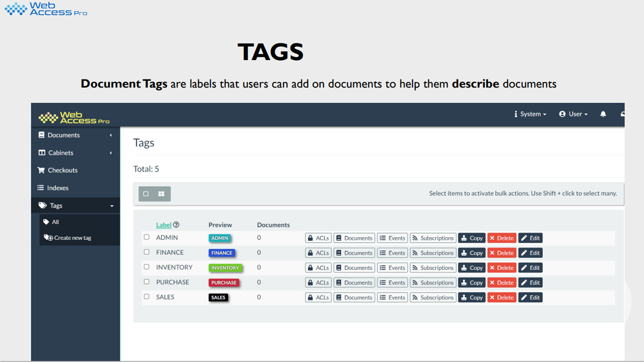
Task: Click the select-all square icon in toolbar
Action: click(146, 194)
